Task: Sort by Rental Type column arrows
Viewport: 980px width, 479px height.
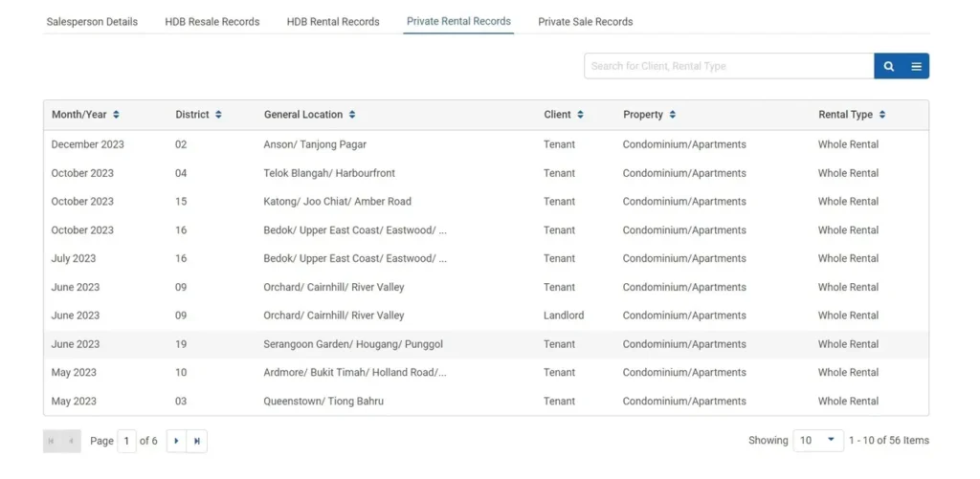Action: [x=881, y=115]
